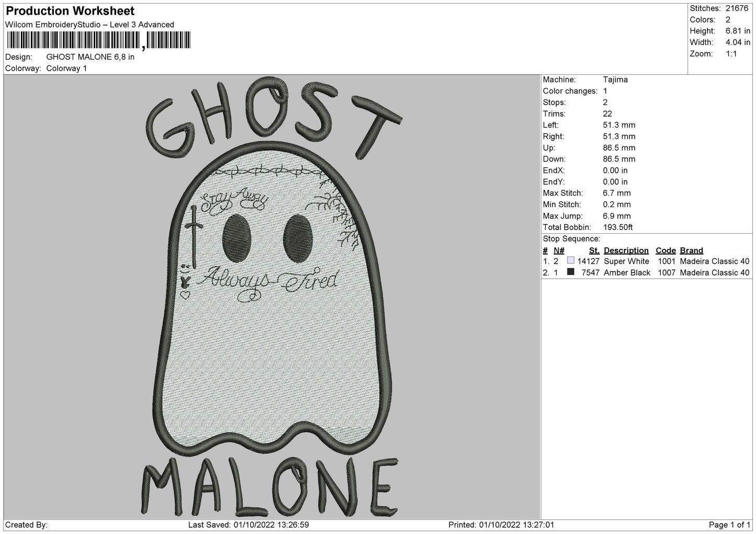Click the 'Printed: 01/10/2022 13:27:01' entry

501,525
